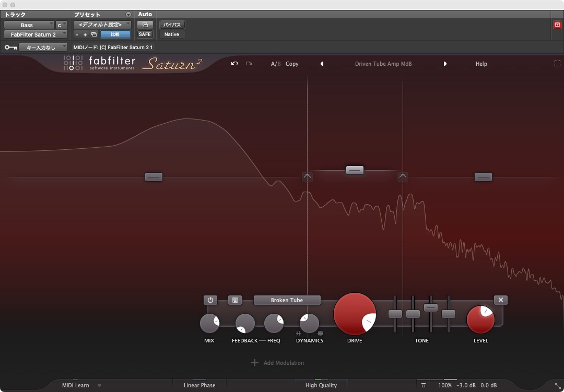Open the insert position 'c' dropdown
The width and height of the screenshot is (564, 392).
click(x=62, y=25)
